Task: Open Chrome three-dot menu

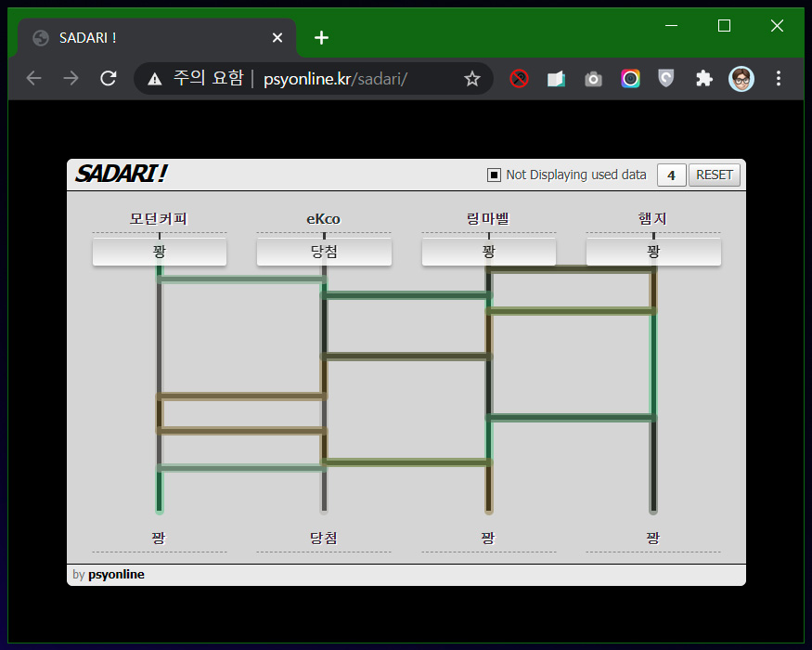Action: click(779, 79)
